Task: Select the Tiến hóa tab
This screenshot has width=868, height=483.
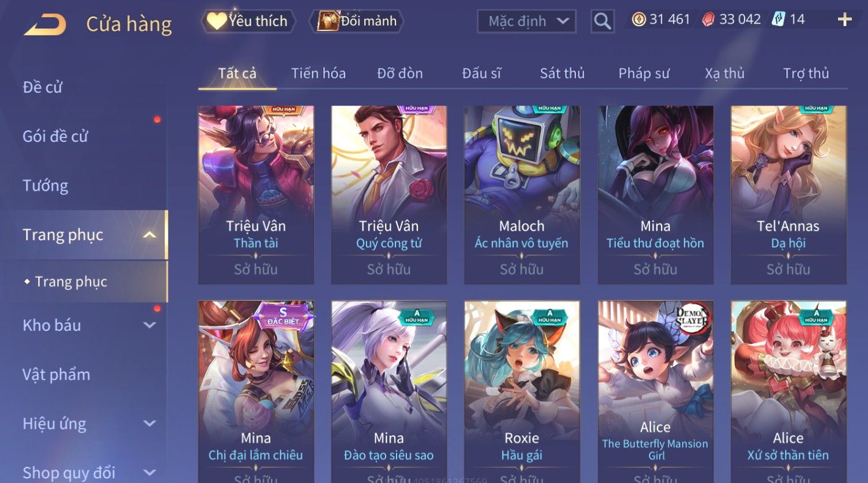Action: point(318,73)
